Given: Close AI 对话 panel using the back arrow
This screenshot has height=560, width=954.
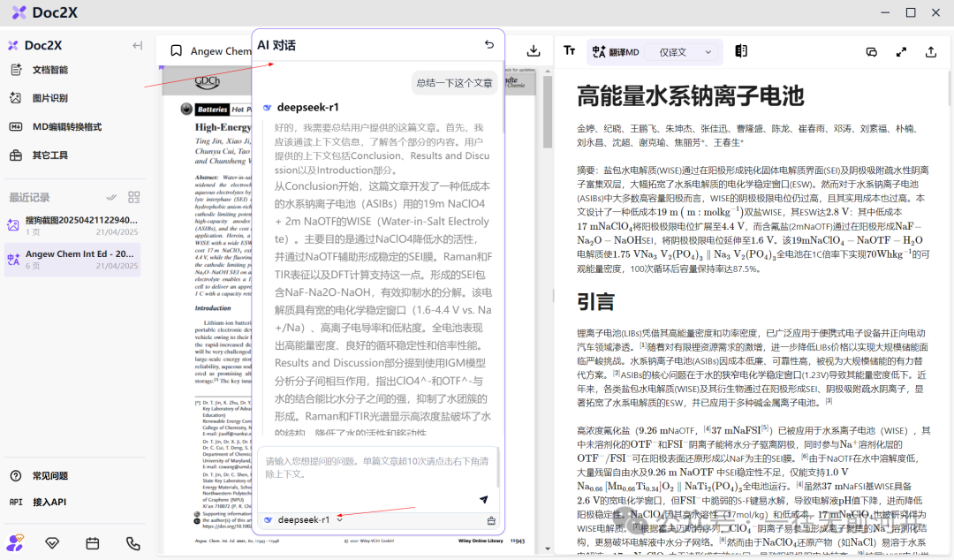Looking at the screenshot, I should click(489, 45).
